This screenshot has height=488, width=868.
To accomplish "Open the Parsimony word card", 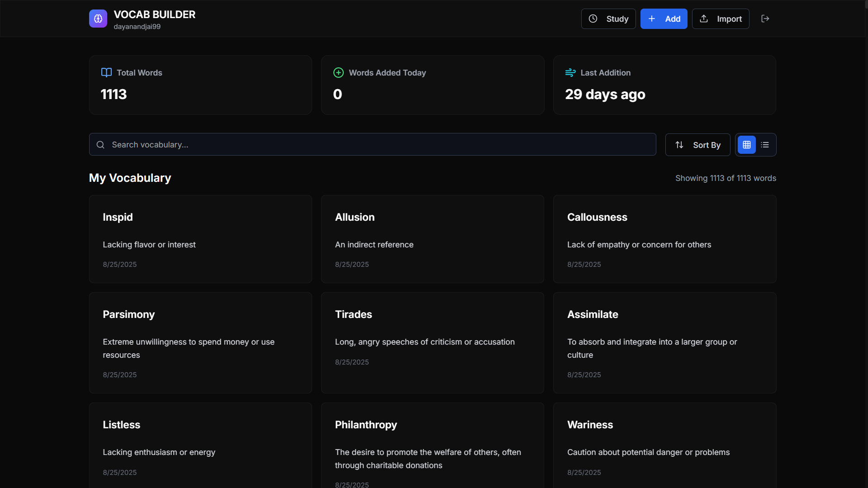I will click(x=200, y=342).
